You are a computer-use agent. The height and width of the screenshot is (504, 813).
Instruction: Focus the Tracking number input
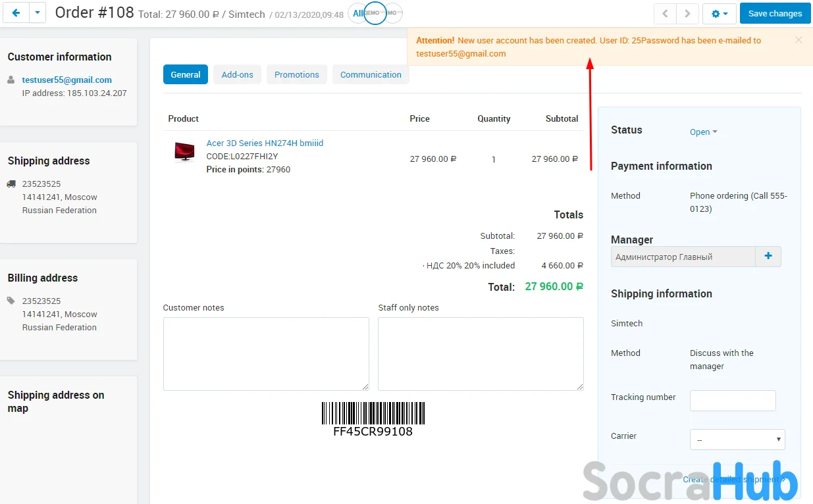[x=733, y=401]
